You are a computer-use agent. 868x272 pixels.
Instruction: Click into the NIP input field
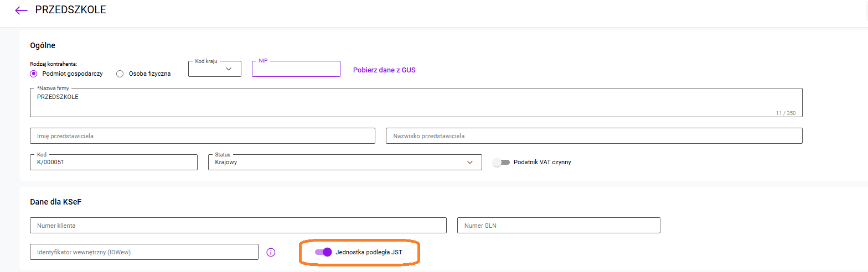(x=296, y=70)
